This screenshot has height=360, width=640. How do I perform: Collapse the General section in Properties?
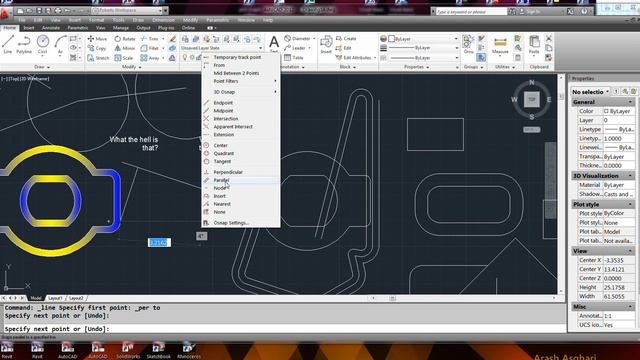pyautogui.click(x=631, y=102)
